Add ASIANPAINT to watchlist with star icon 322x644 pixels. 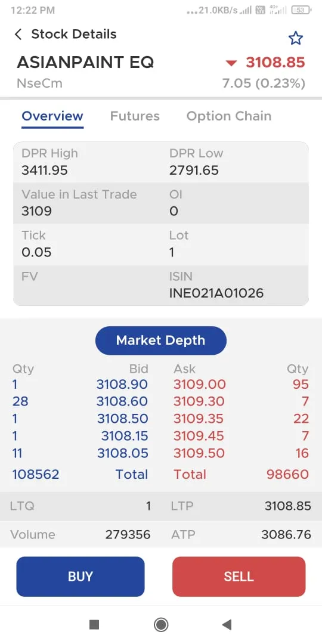click(295, 38)
